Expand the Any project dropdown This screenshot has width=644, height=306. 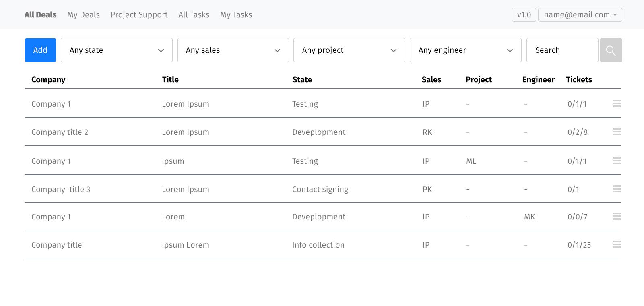point(349,50)
